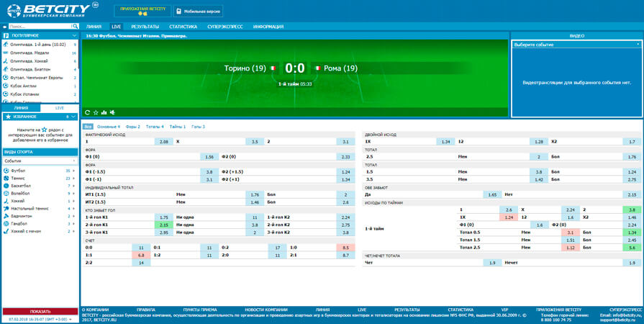Click the BETCITY logo
644x324 pixels.
coord(52,11)
